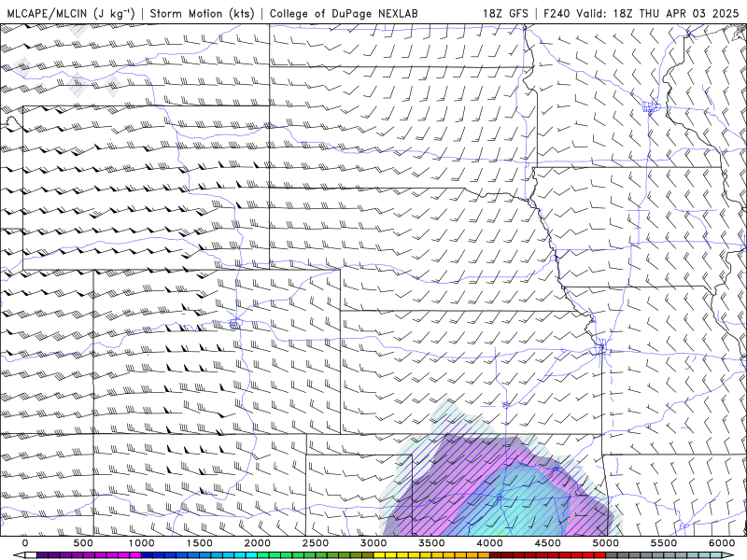Click the 1000 label on the color scale

141,543
